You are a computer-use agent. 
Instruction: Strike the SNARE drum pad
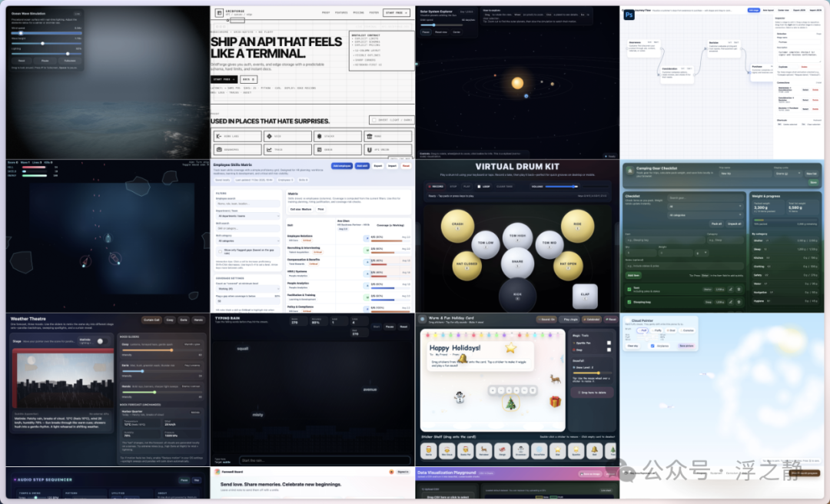pos(517,263)
